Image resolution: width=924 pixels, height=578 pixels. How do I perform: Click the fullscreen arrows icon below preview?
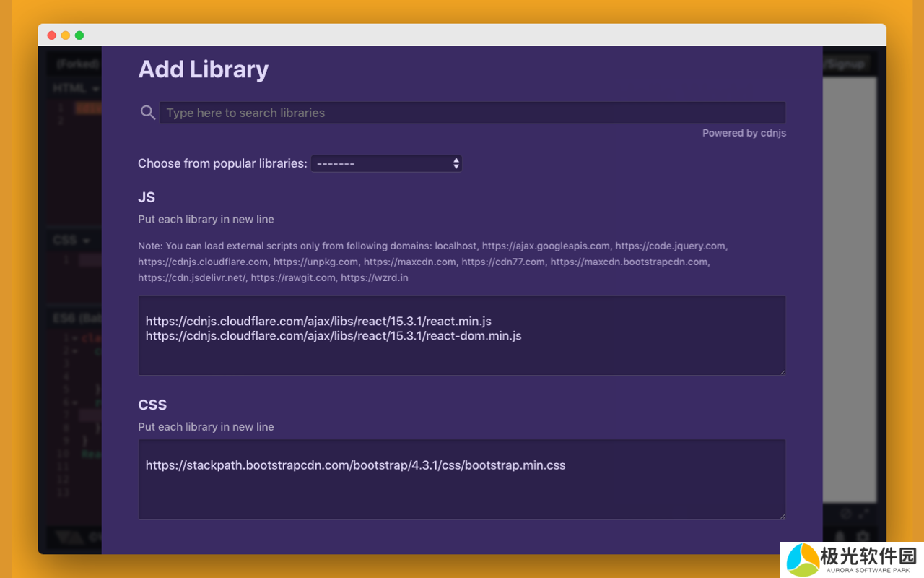point(863,514)
